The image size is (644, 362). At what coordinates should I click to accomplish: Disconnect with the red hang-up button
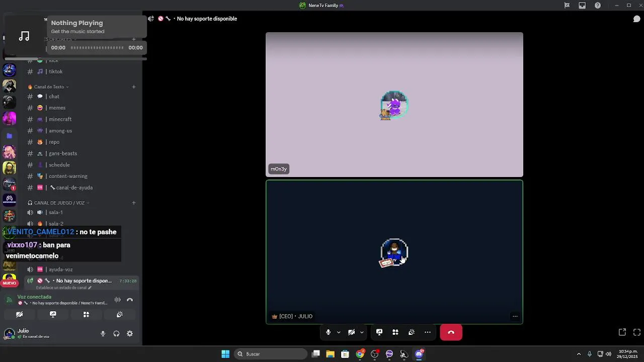pyautogui.click(x=451, y=332)
